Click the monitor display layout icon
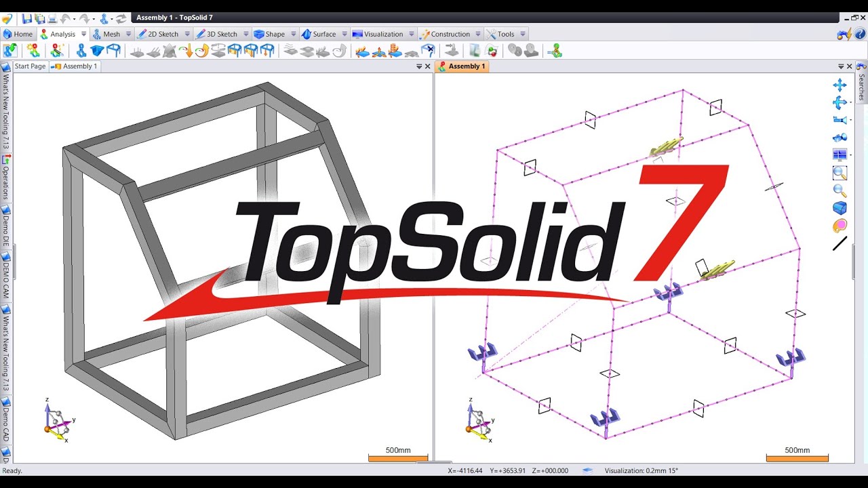 coord(840,155)
